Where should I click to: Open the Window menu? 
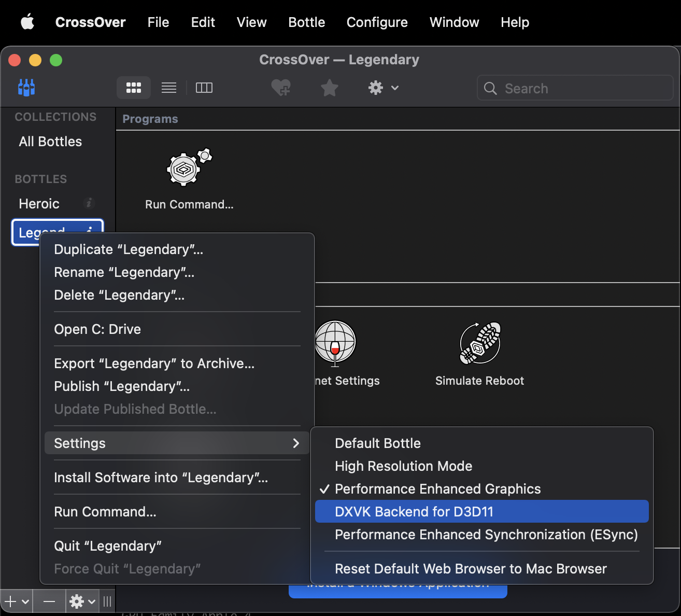pos(455,22)
